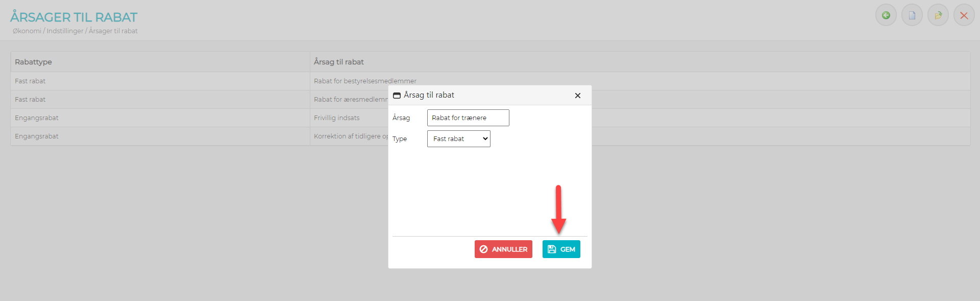
Task: Select the Rabat for bestyrelsesmedlemmer row
Action: tap(365, 81)
